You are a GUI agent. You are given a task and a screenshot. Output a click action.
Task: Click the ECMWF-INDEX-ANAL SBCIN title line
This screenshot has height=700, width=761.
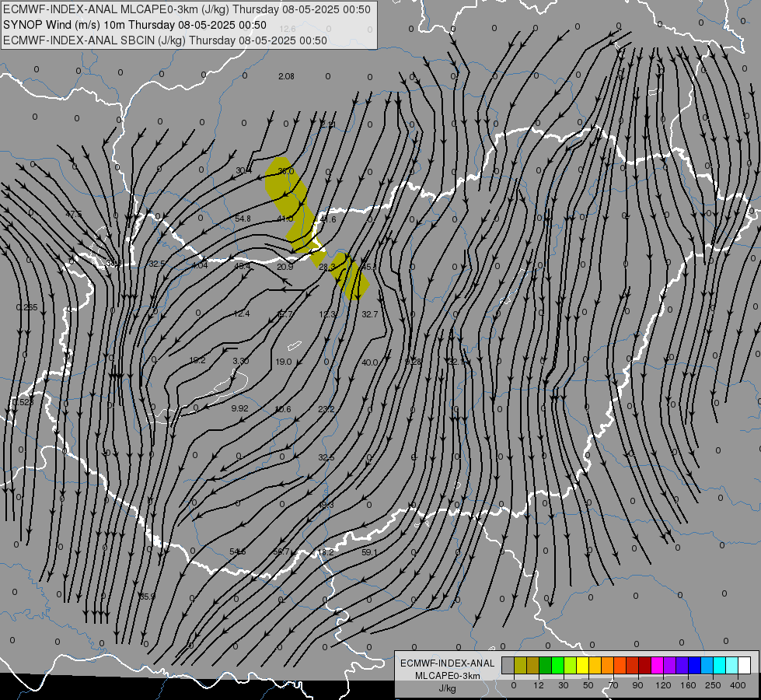pyautogui.click(x=165, y=40)
